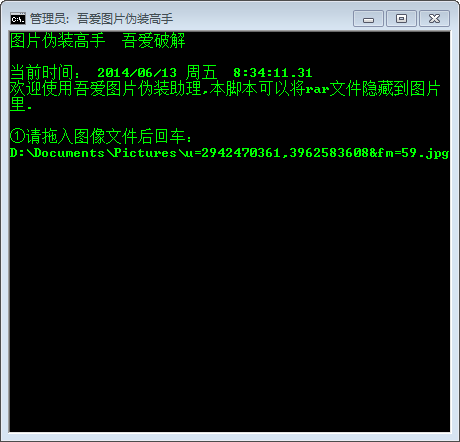
Task: Click the circled ① step number
Action: tap(18, 136)
